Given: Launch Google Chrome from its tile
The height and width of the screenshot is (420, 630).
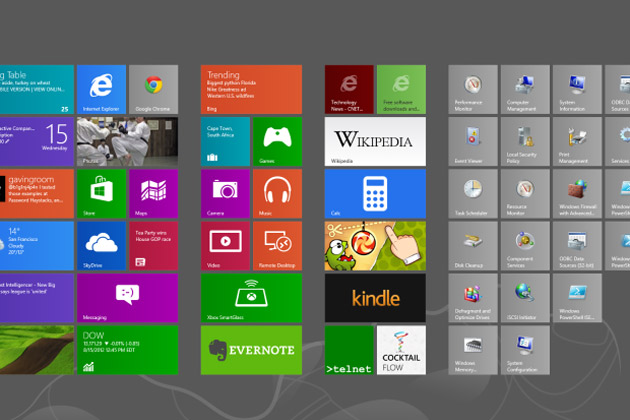Looking at the screenshot, I should pos(153,89).
